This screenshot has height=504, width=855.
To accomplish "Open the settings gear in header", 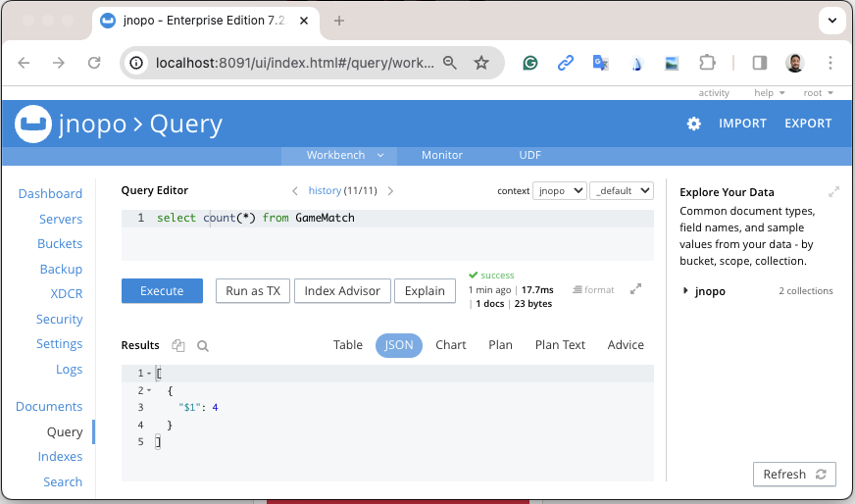I will tap(693, 124).
